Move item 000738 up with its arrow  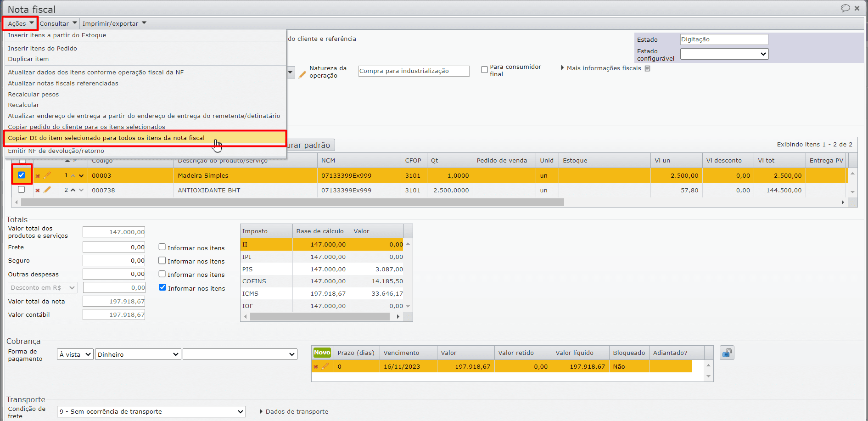73,190
